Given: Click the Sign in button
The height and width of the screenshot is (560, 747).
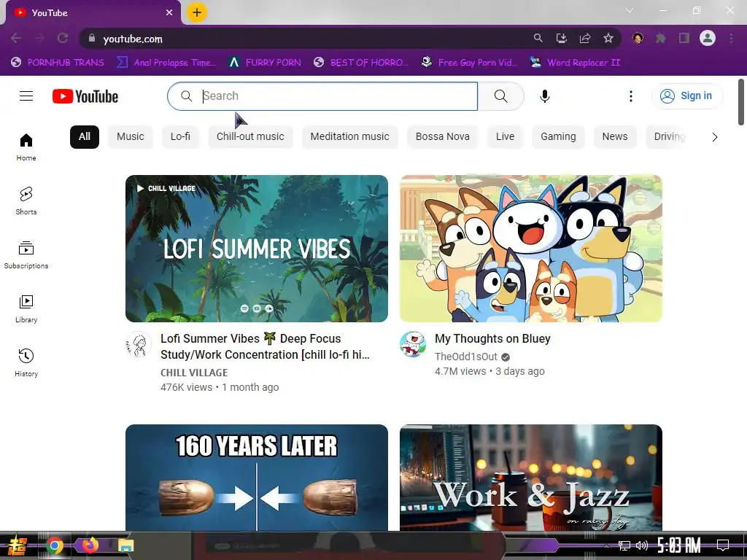Looking at the screenshot, I should click(686, 96).
